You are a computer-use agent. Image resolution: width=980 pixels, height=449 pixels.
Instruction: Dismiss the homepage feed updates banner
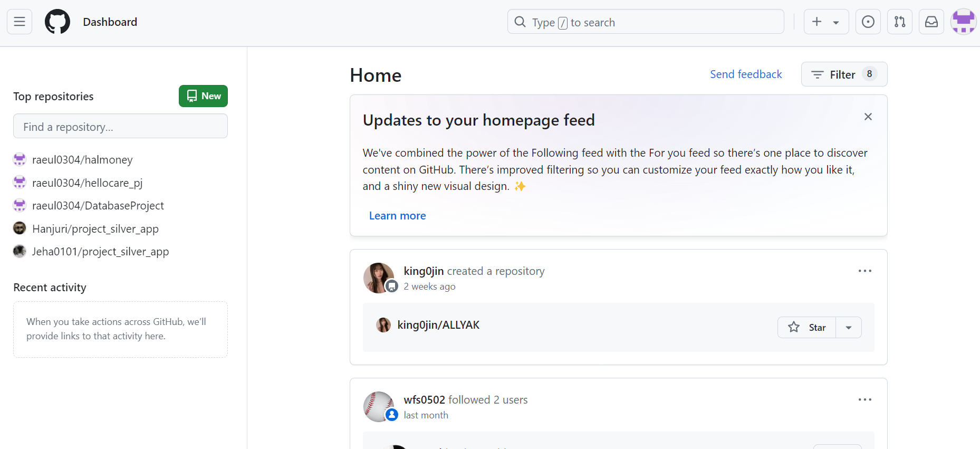tap(868, 117)
